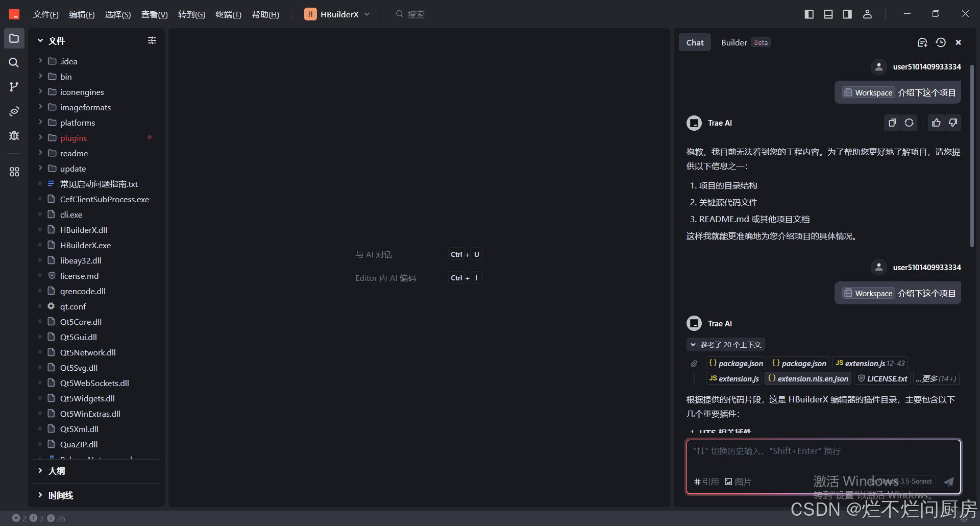
Task: Show more contexts via ...更多(14+)
Action: [x=936, y=379]
